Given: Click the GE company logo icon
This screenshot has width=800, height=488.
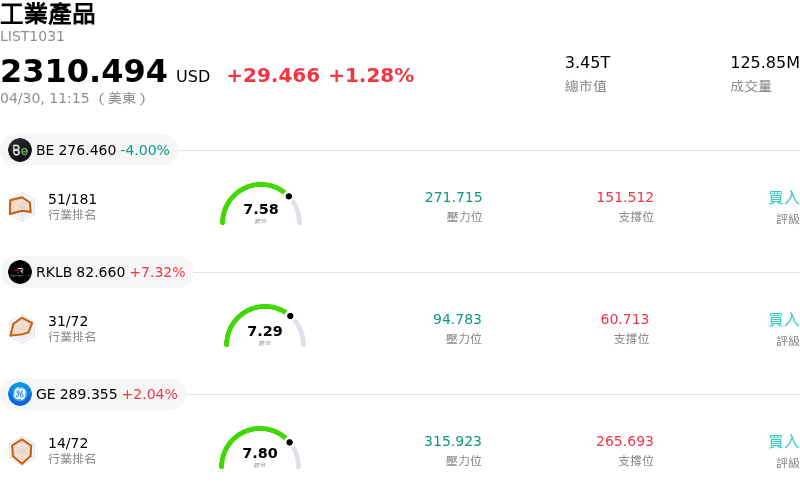Looking at the screenshot, I should (x=20, y=394).
